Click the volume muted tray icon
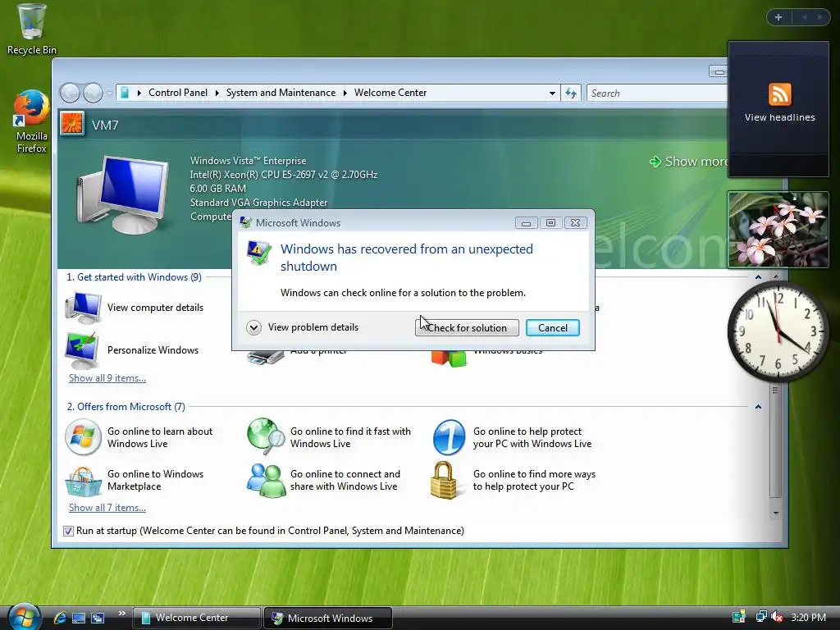 coord(777,617)
